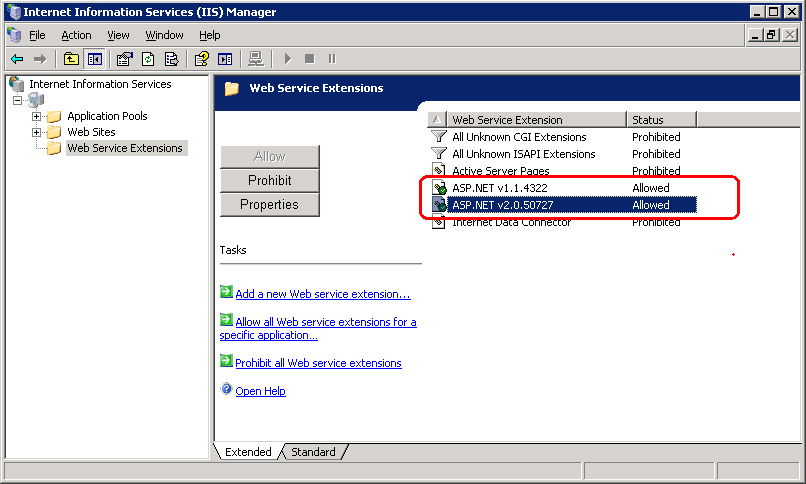Image resolution: width=806 pixels, height=484 pixels.
Task: Sort by Web Service Extension column header
Action: click(537, 120)
